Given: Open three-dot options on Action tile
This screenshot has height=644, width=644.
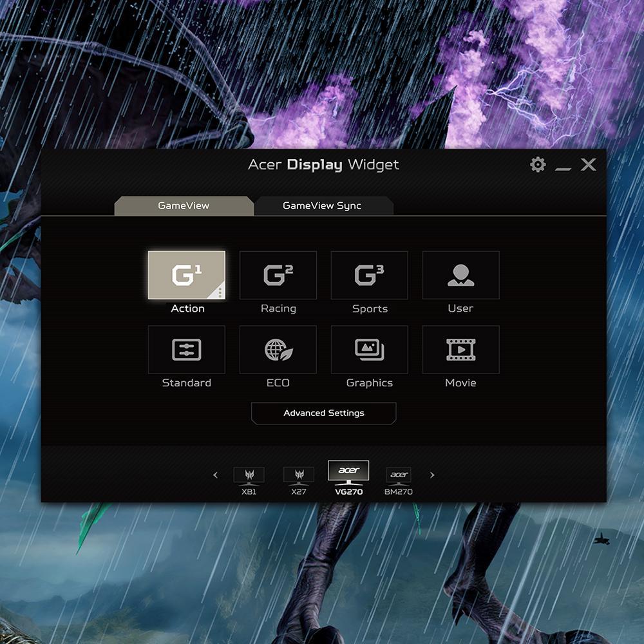Looking at the screenshot, I should click(220, 292).
